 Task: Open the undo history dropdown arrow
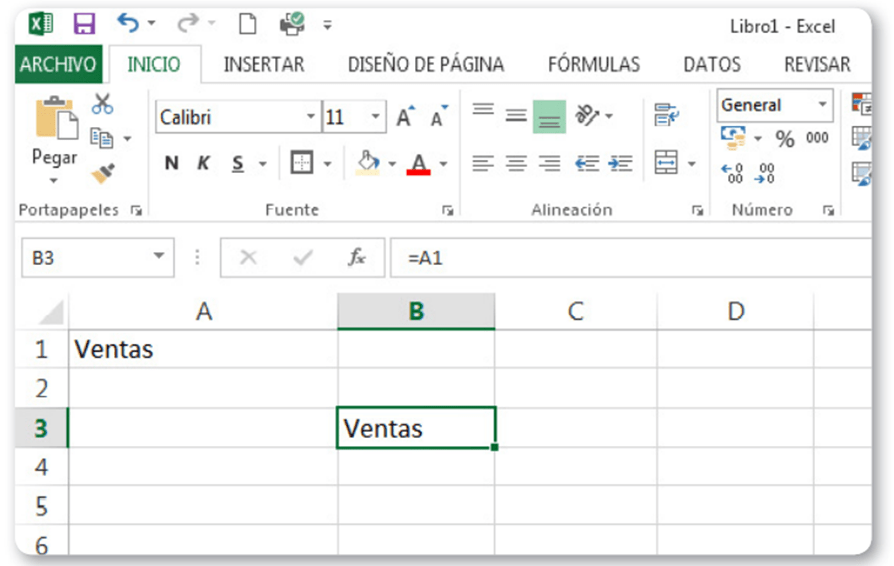(x=152, y=23)
